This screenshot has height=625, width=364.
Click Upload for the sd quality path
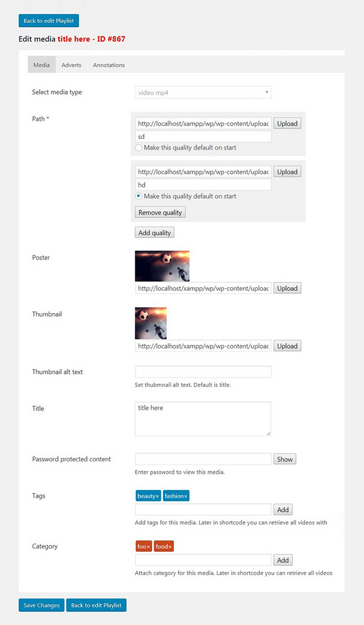tap(287, 123)
